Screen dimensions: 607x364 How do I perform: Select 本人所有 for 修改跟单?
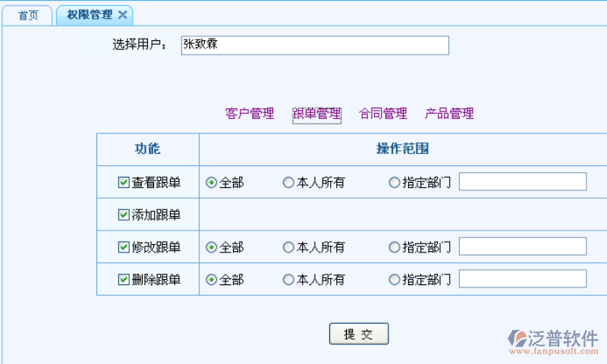pos(288,246)
